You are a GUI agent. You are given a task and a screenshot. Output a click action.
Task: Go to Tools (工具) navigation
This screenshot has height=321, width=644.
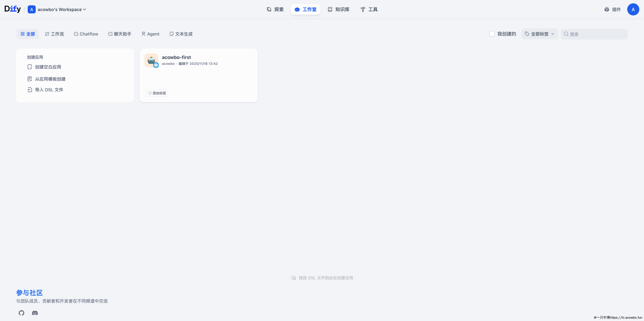pos(369,10)
